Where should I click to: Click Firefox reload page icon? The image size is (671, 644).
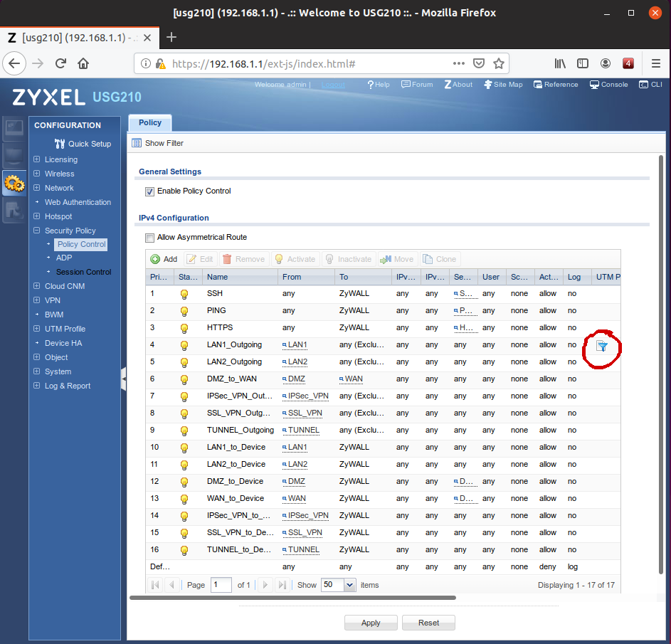[x=60, y=63]
